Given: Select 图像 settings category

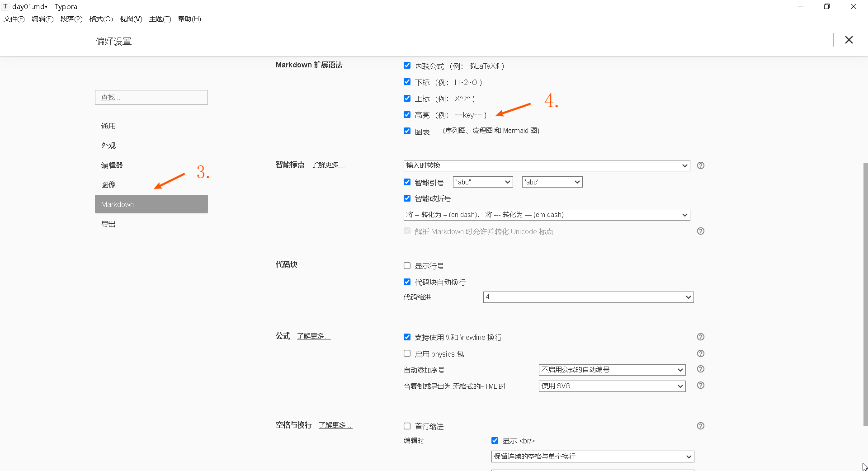Looking at the screenshot, I should tap(151, 185).
